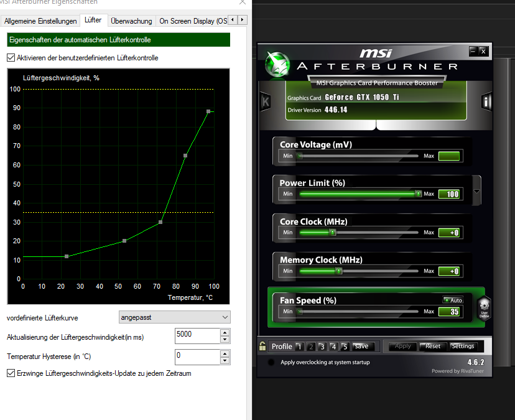
Task: Close the Eigenschaften dialog
Action: click(243, 2)
